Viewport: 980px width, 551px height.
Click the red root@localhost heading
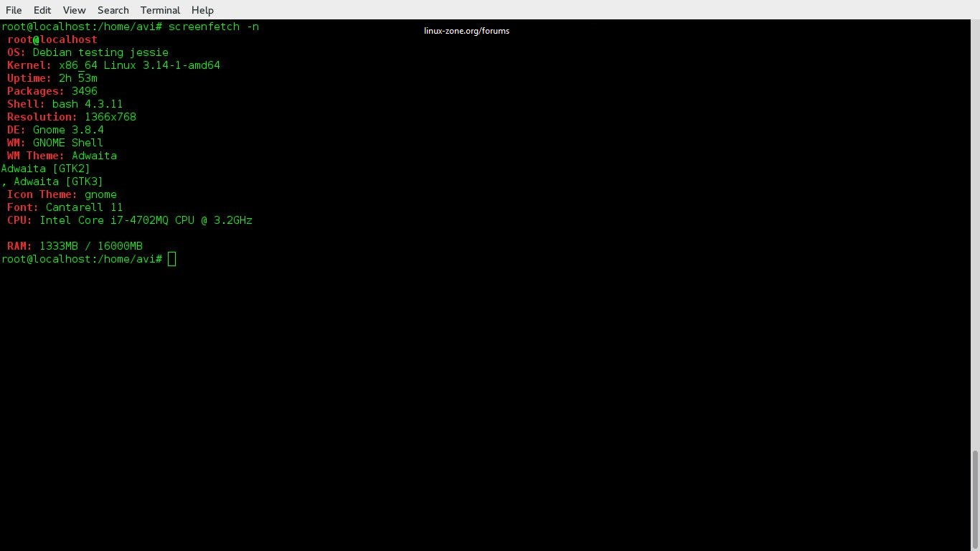coord(52,39)
